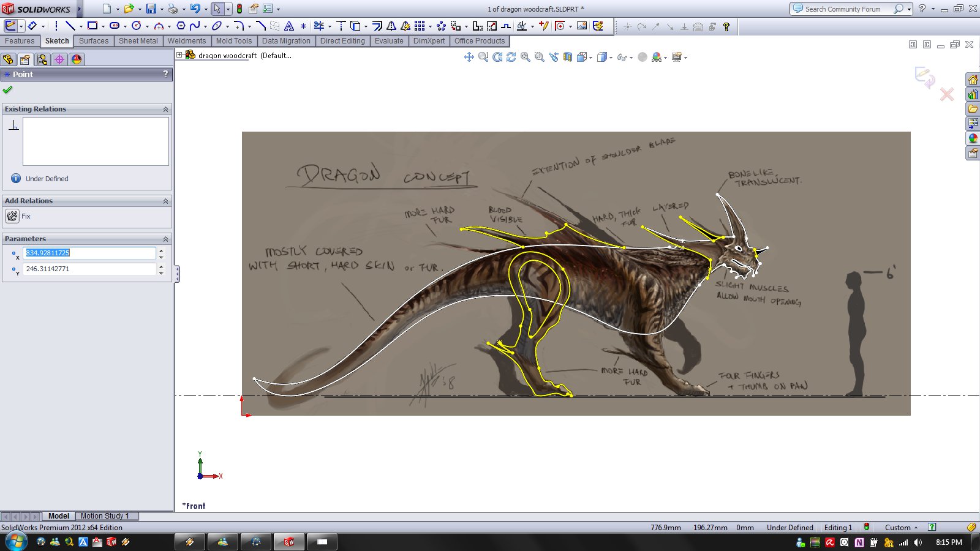Screen dimensions: 980x551
Task: Select the Line sketch tool
Action: click(70, 26)
